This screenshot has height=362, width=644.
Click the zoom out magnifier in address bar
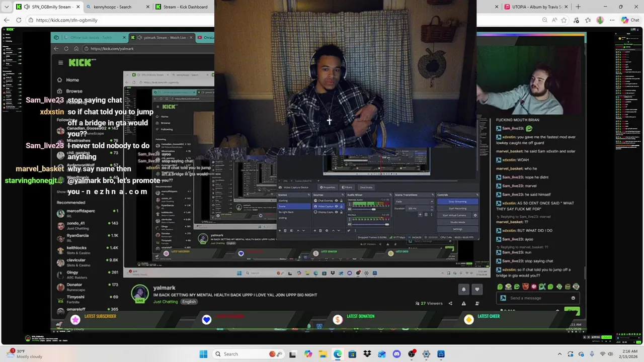click(x=545, y=20)
